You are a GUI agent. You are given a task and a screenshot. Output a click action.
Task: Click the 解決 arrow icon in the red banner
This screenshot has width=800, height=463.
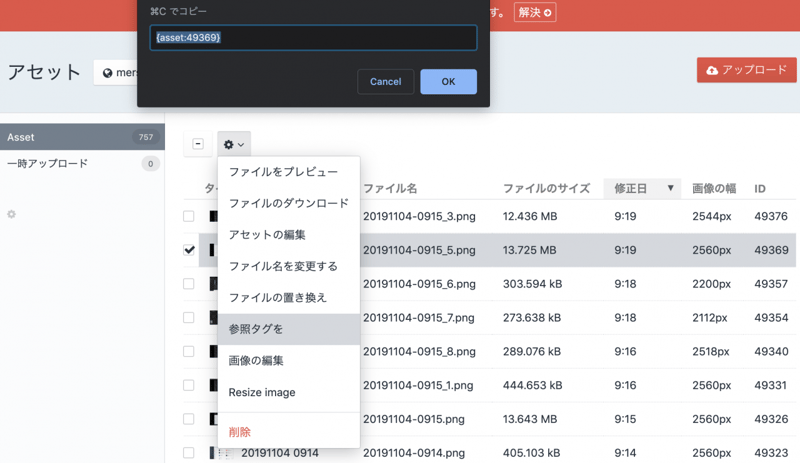pos(548,13)
